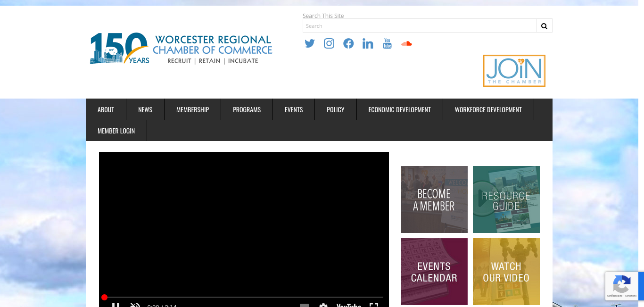The height and width of the screenshot is (307, 644).
Task: Open the Become A Member tile
Action: pyautogui.click(x=434, y=199)
